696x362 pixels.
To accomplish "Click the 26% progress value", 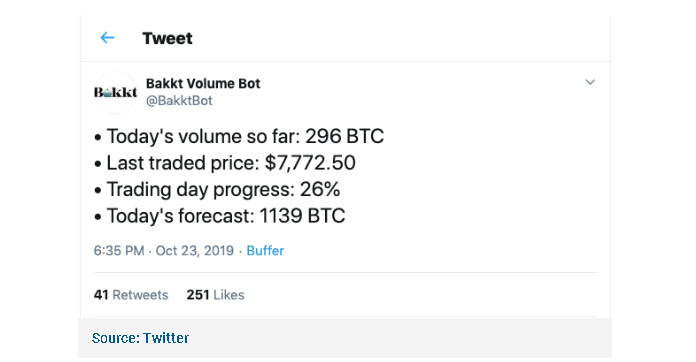I will click(x=320, y=189).
